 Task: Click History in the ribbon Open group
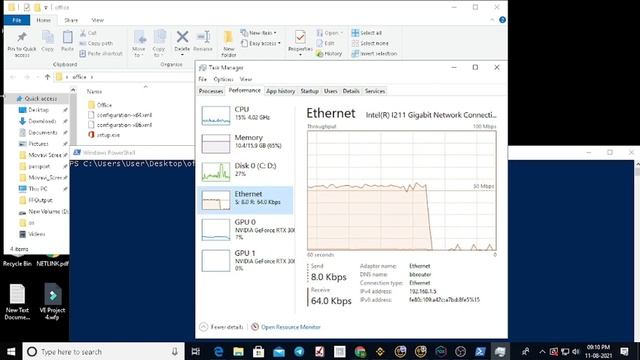[x=329, y=53]
